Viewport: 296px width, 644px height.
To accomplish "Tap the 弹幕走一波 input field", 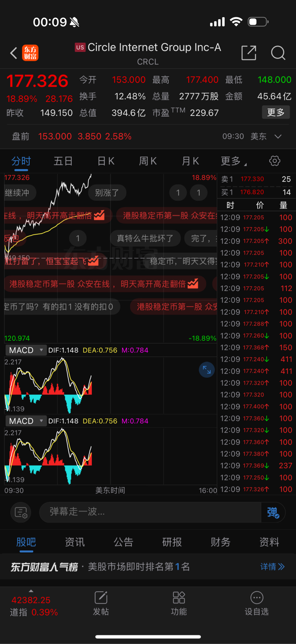I will pyautogui.click(x=150, y=512).
